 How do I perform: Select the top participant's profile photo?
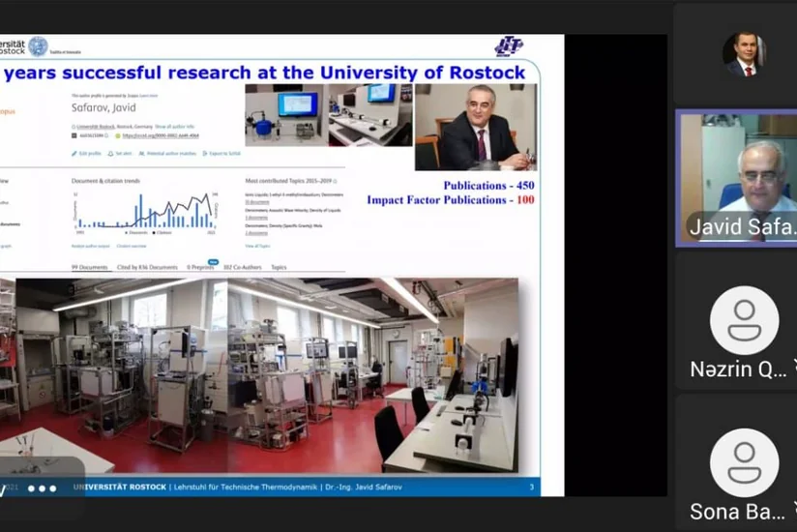[x=744, y=53]
